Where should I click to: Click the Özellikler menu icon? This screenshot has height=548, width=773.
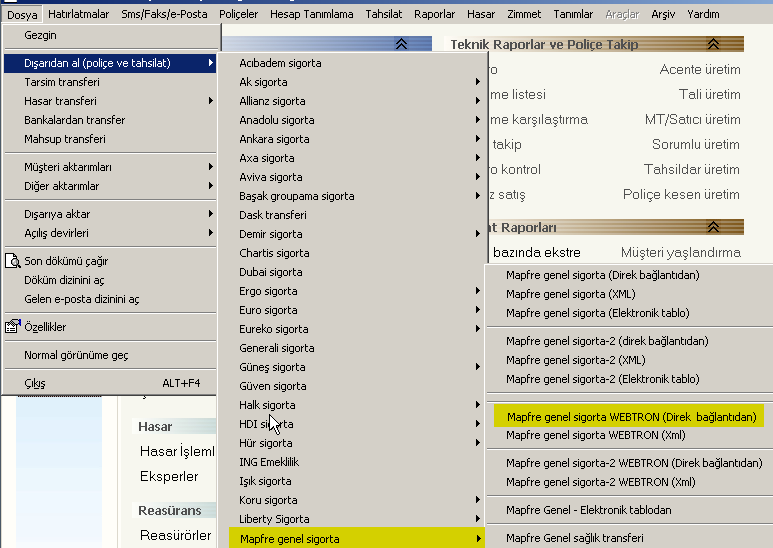pos(13,327)
